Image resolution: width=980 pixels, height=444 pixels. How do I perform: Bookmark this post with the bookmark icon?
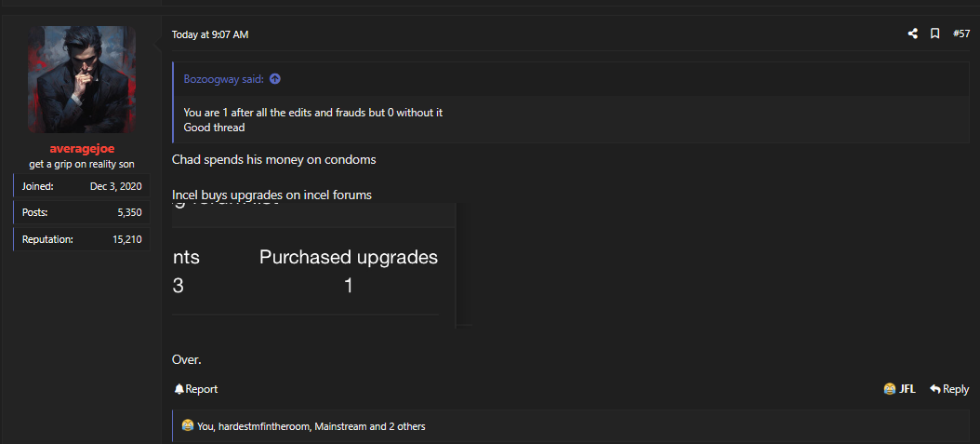(x=935, y=34)
